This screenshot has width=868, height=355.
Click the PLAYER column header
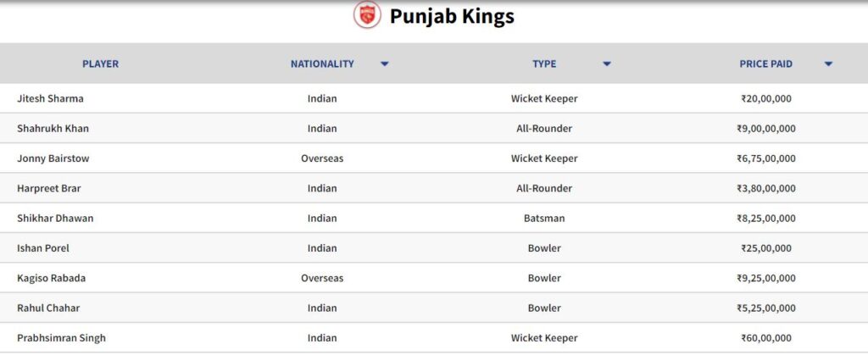[x=100, y=64]
